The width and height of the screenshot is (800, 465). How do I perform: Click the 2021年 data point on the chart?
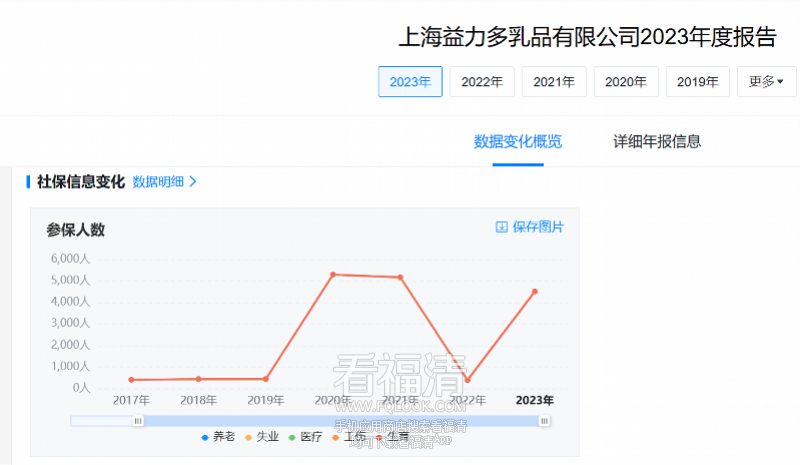[401, 277]
